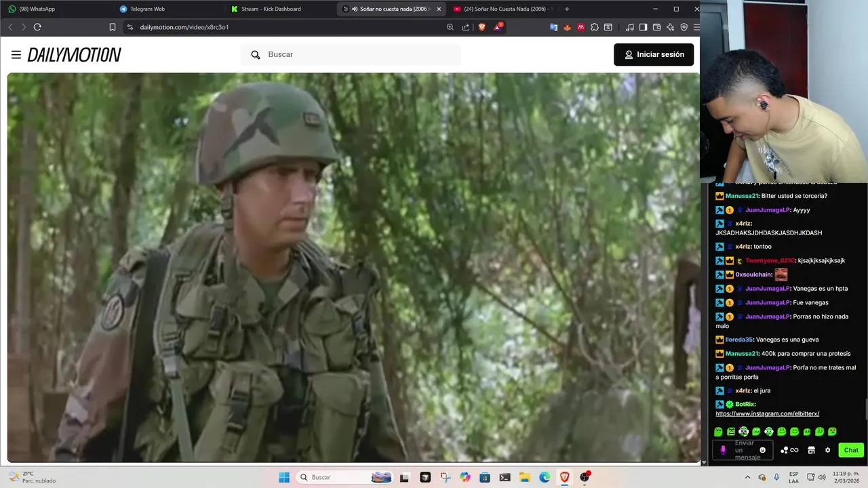Viewport: 868px width, 488px height.
Task: Open Brave Shields lion icon
Action: click(x=482, y=27)
